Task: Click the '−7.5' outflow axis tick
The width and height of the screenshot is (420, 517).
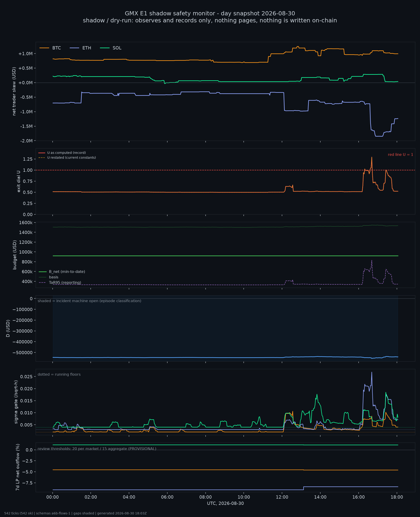Action: point(27,483)
